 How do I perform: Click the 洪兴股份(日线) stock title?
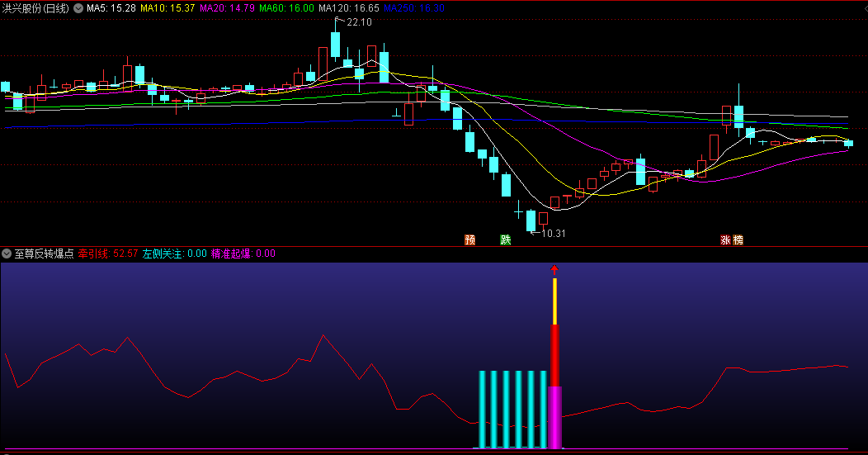(x=36, y=8)
